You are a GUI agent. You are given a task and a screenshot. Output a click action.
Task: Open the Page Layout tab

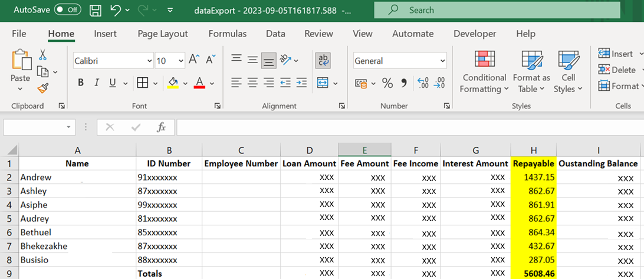[x=162, y=34]
